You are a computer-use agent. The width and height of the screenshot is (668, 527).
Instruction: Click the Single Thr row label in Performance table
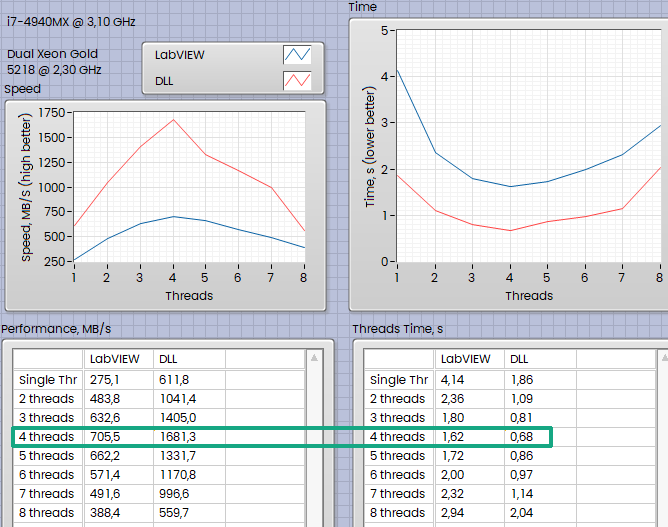[48, 380]
